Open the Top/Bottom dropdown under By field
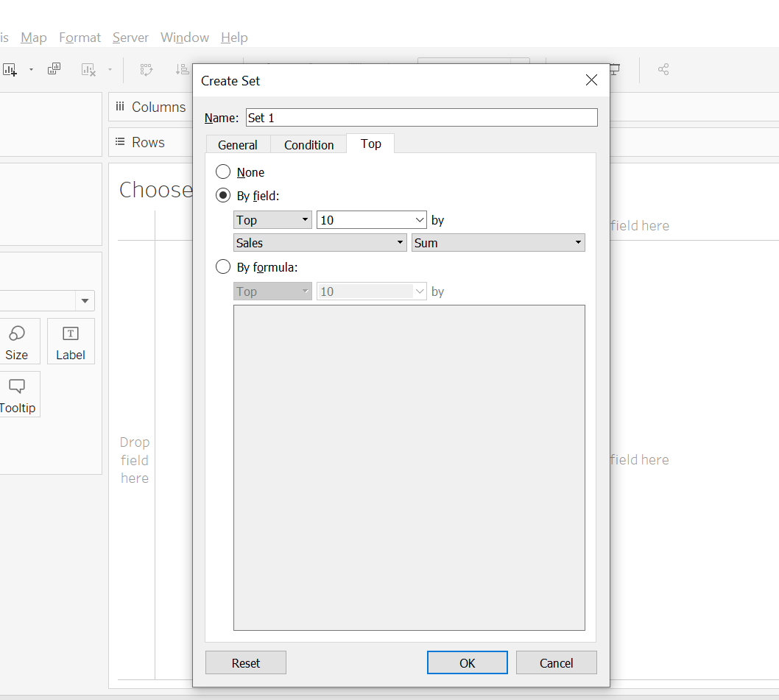 tap(272, 219)
